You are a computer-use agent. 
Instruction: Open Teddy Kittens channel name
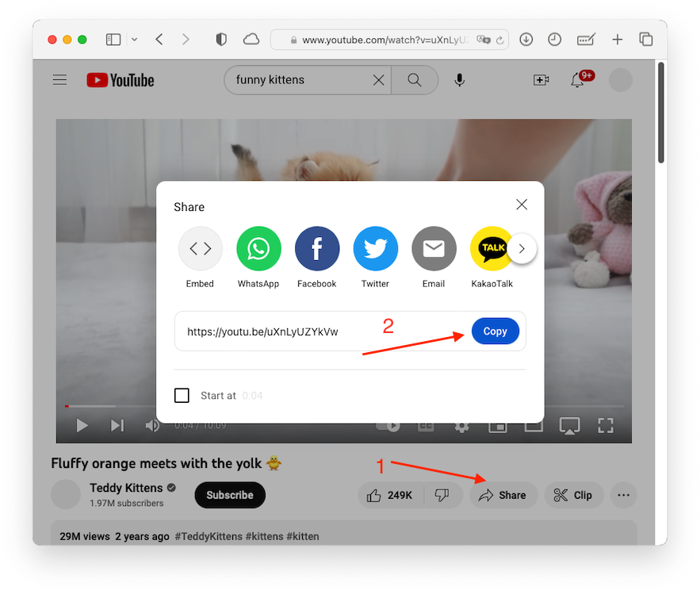[x=126, y=488]
